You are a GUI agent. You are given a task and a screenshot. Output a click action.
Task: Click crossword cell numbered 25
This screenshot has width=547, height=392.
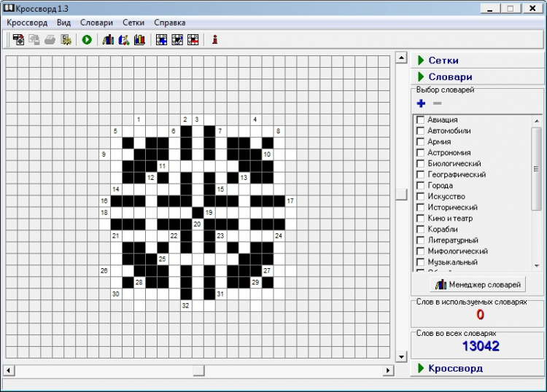point(163,259)
